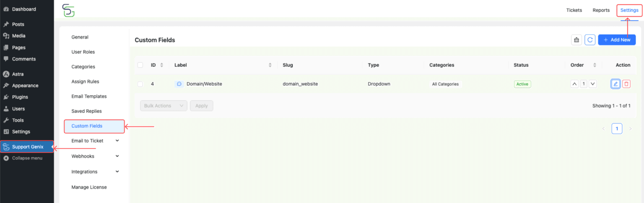Open the Tickets tab
This screenshot has width=644, height=203.
(574, 10)
